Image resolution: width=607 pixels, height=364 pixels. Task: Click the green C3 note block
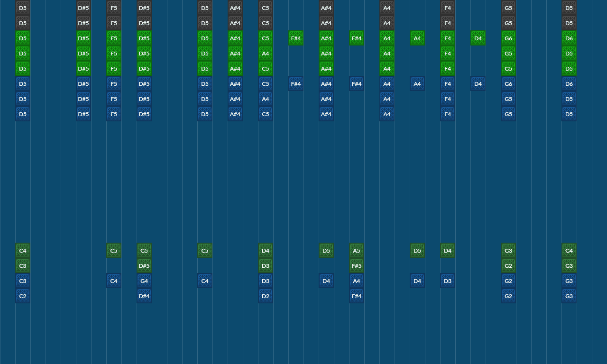tap(23, 266)
